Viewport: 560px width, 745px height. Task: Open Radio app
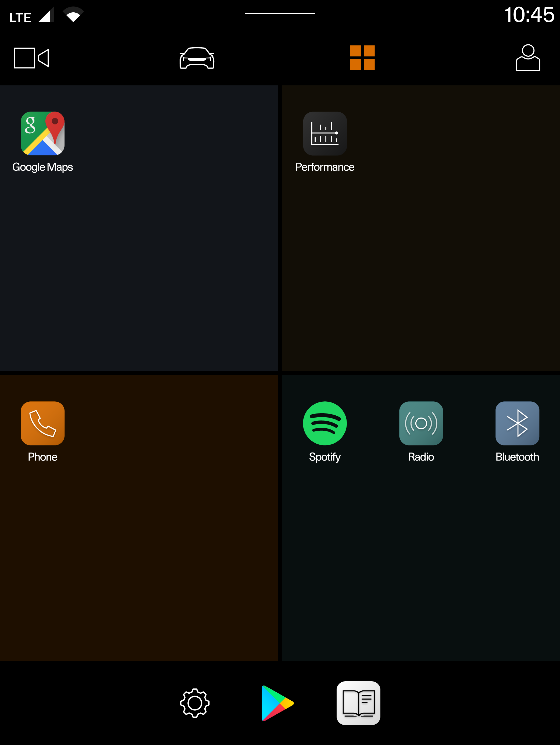(x=421, y=423)
